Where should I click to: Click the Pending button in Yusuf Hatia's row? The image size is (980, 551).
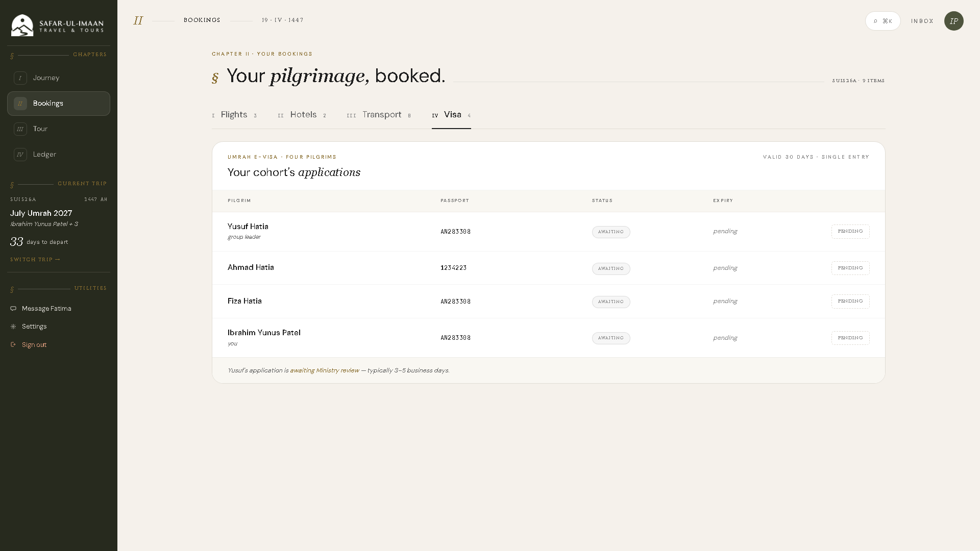point(850,232)
